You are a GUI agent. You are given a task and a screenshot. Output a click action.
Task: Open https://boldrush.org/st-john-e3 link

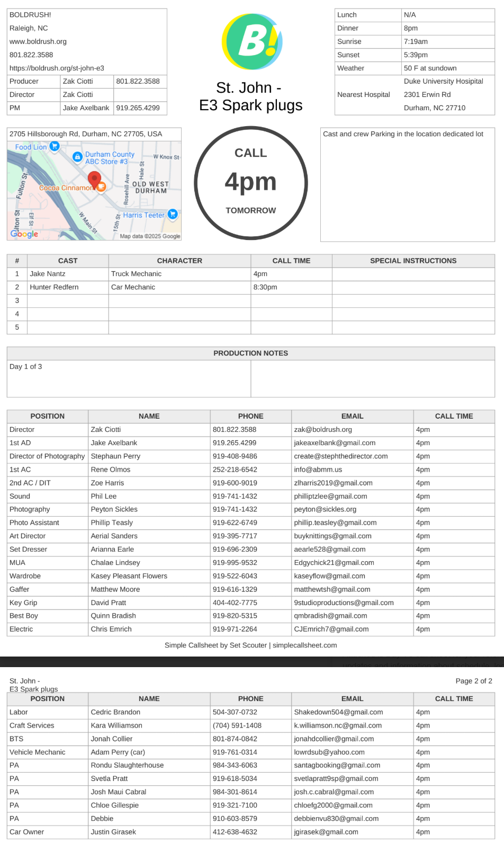(x=57, y=68)
